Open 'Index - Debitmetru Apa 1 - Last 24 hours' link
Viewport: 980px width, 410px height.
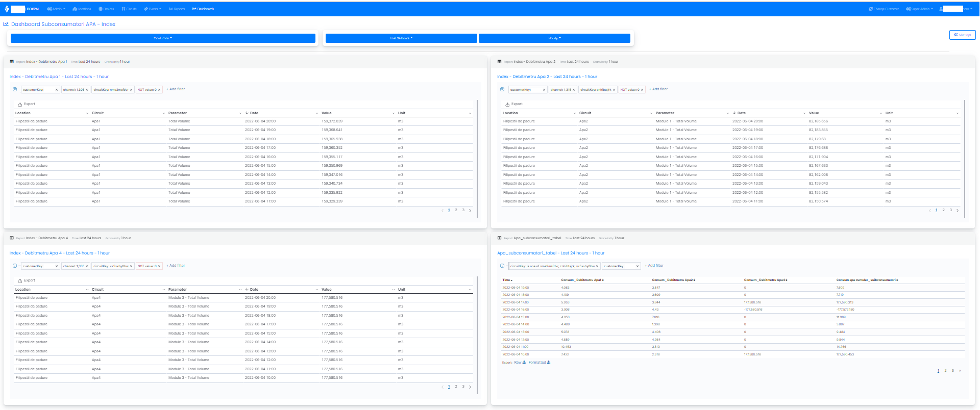pos(59,77)
